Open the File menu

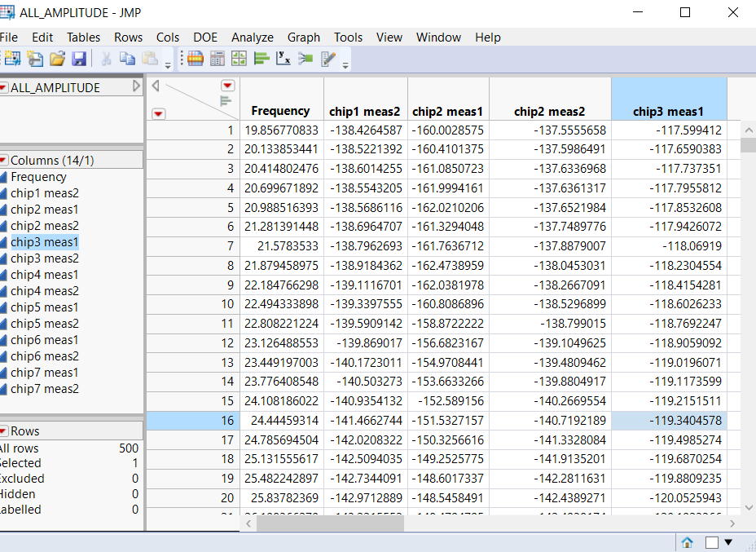pyautogui.click(x=9, y=38)
